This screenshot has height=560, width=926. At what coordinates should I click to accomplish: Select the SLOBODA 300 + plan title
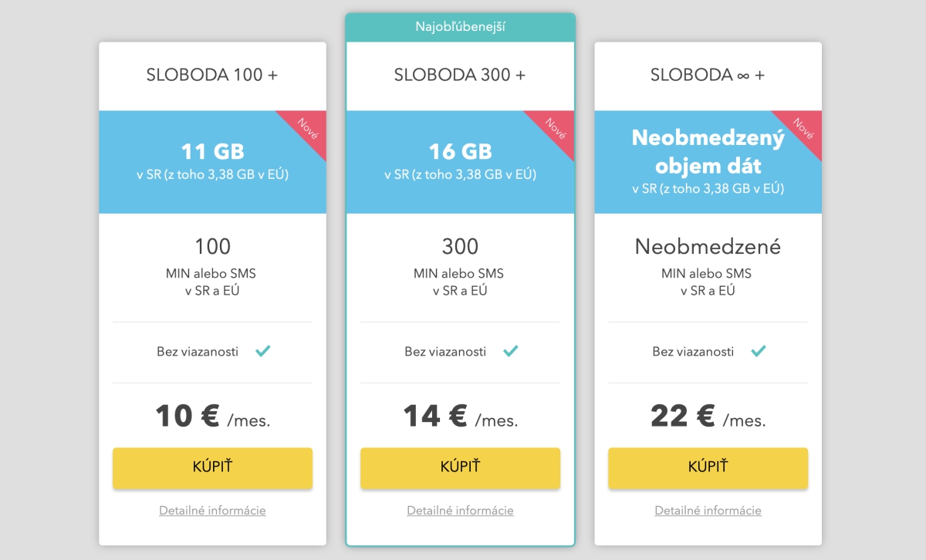460,75
